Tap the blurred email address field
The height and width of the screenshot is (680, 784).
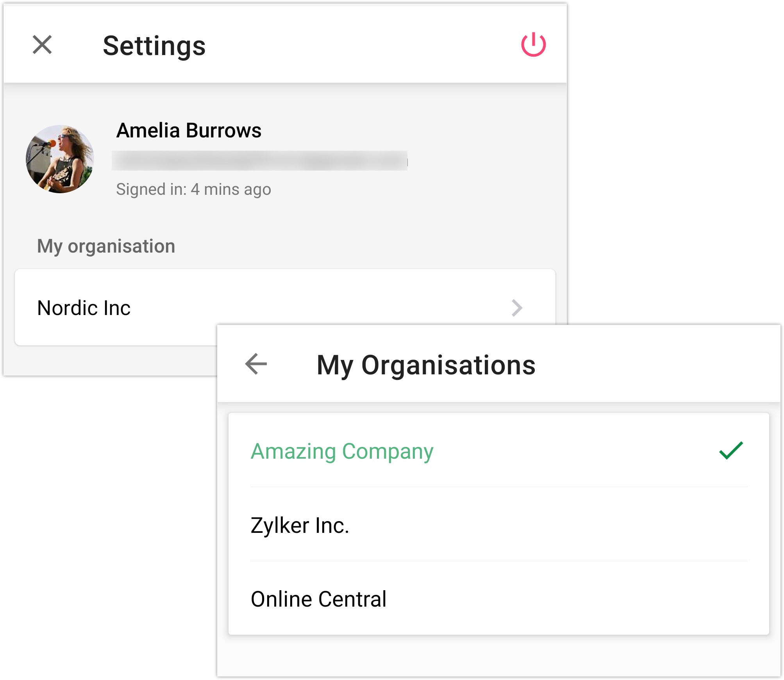pos(259,161)
